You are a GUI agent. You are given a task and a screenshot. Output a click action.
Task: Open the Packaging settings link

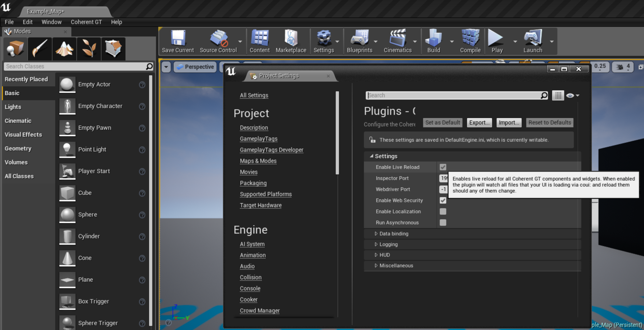253,183
